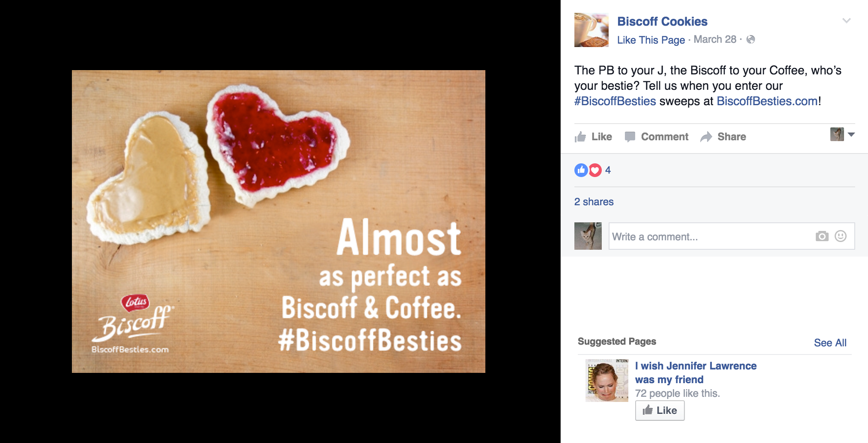Click into the Write a comment field
This screenshot has height=443, width=868.
[x=710, y=236]
